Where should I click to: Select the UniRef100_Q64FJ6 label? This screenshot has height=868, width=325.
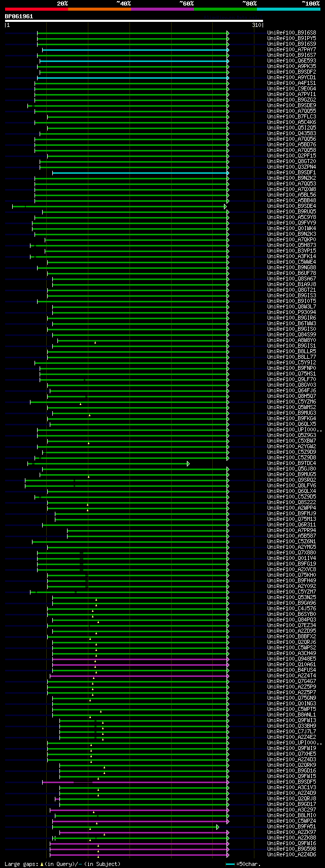tap(291, 391)
